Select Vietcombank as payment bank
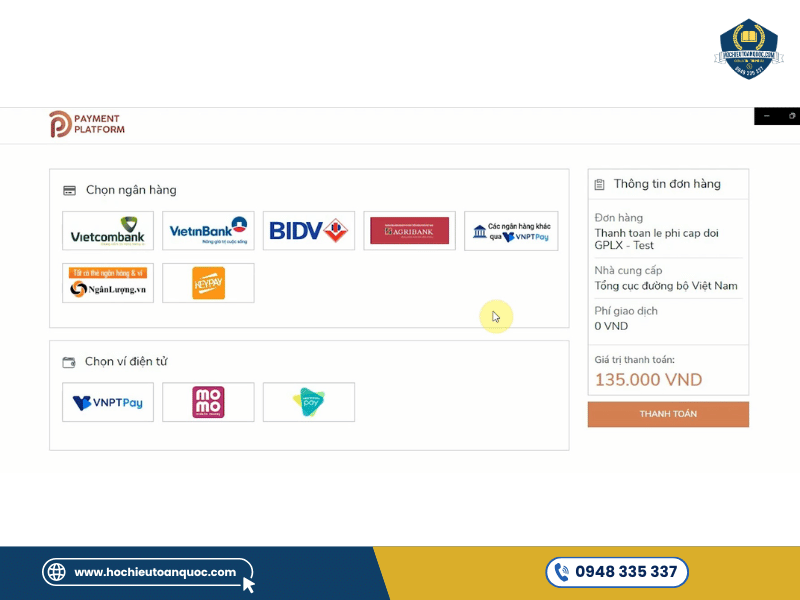 tap(108, 231)
